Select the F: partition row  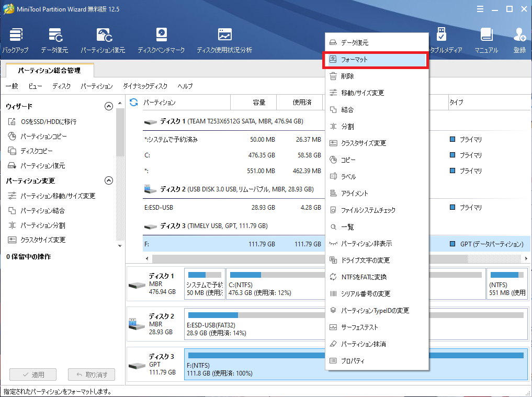point(233,244)
